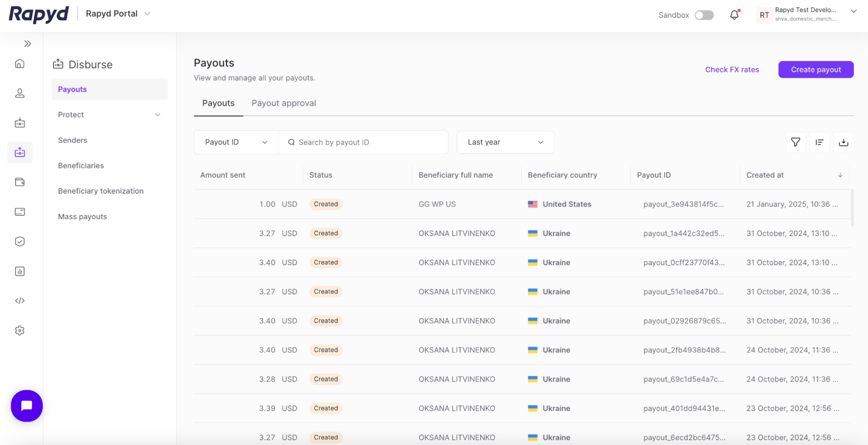The height and width of the screenshot is (445, 868).
Task: Open the Check FX rates link
Action: (732, 69)
